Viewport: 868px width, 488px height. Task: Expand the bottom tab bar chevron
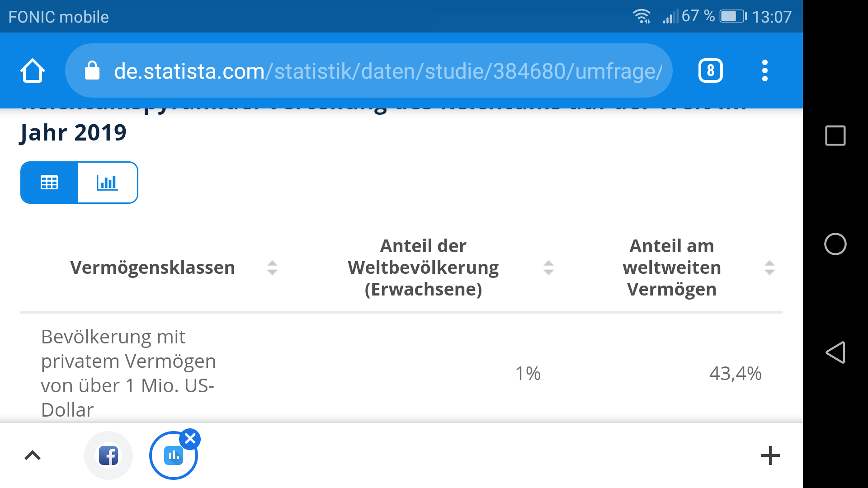pyautogui.click(x=33, y=455)
